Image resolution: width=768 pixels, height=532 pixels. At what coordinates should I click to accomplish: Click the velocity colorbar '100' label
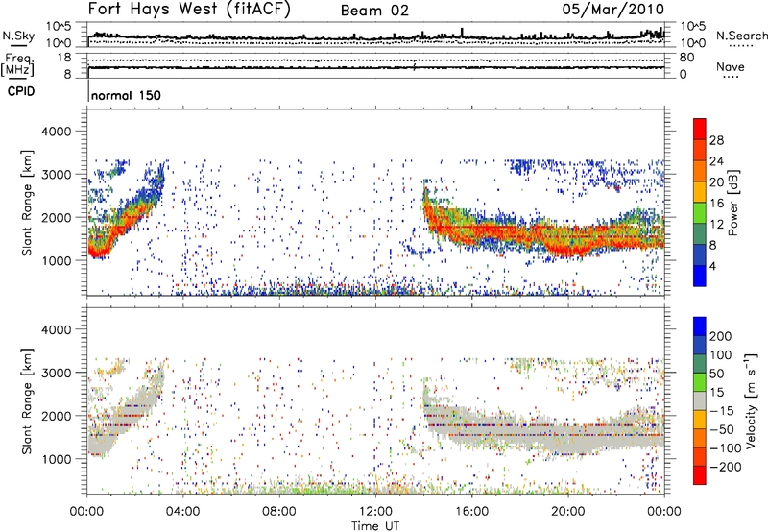[721, 355]
